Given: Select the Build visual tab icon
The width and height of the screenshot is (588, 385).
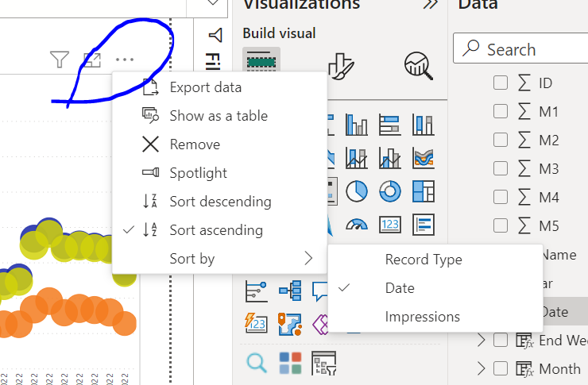Looking at the screenshot, I should (x=261, y=60).
